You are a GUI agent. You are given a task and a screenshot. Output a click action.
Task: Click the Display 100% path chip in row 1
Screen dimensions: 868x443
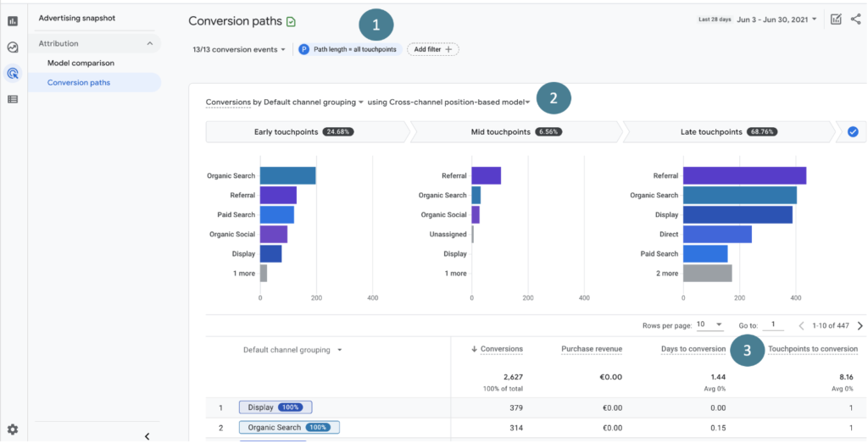point(275,407)
